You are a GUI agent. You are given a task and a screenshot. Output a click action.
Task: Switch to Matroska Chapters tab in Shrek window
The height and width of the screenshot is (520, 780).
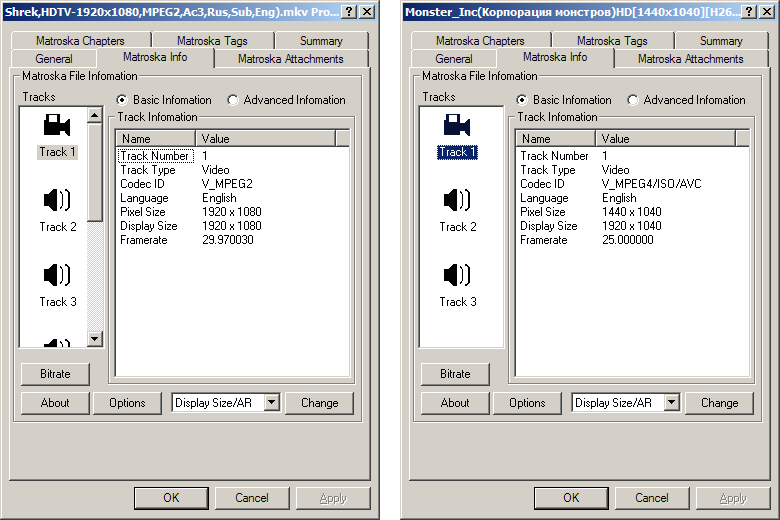81,41
